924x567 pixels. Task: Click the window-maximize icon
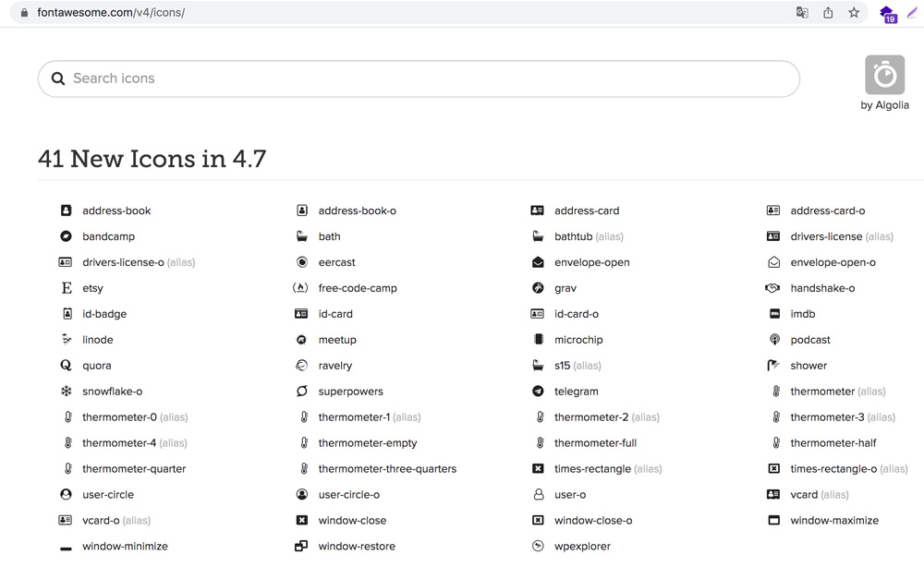tap(774, 521)
